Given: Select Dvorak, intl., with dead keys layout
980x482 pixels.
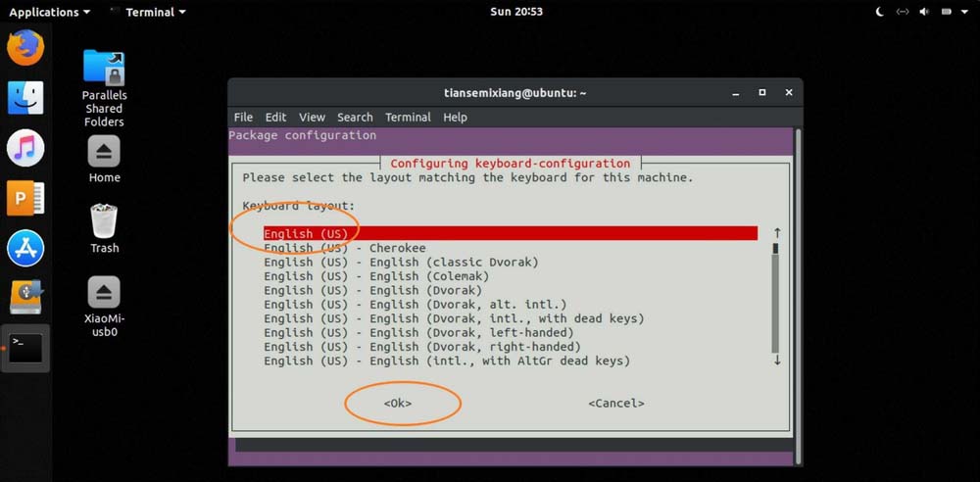Looking at the screenshot, I should click(454, 318).
